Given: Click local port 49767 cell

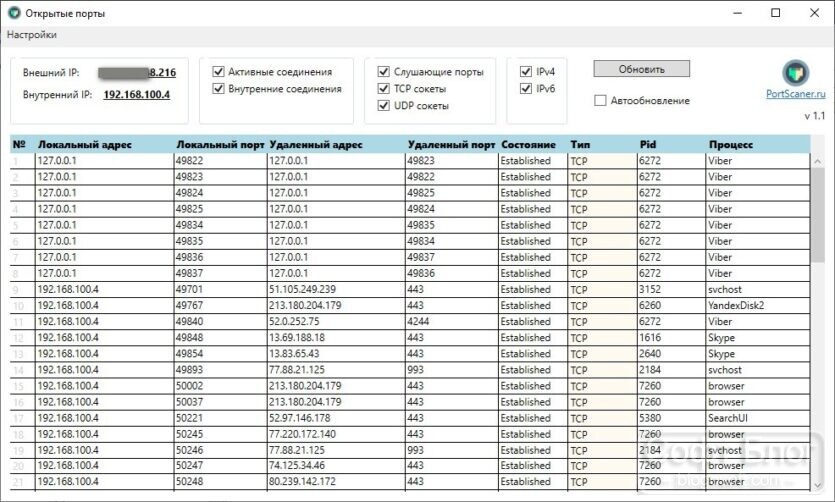Looking at the screenshot, I should pos(220,306).
